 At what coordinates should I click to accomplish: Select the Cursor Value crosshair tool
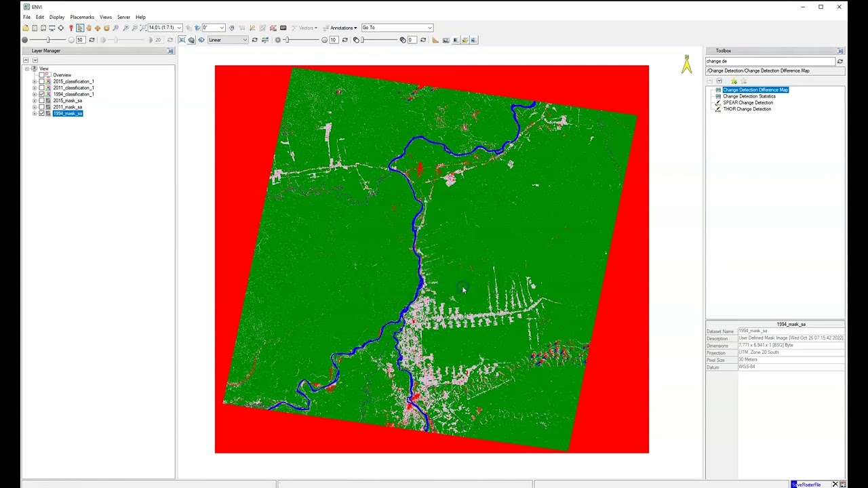pyautogui.click(x=61, y=28)
